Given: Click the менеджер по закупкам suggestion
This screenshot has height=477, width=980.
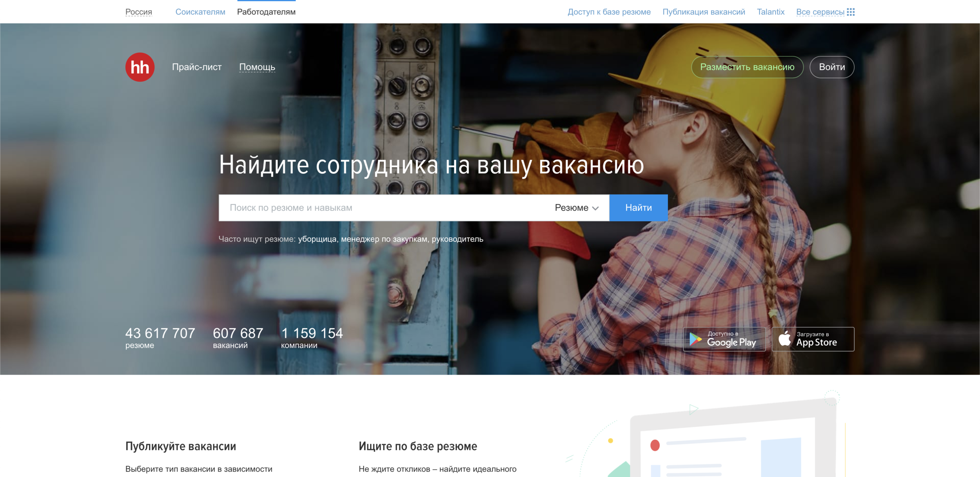Looking at the screenshot, I should coord(384,239).
